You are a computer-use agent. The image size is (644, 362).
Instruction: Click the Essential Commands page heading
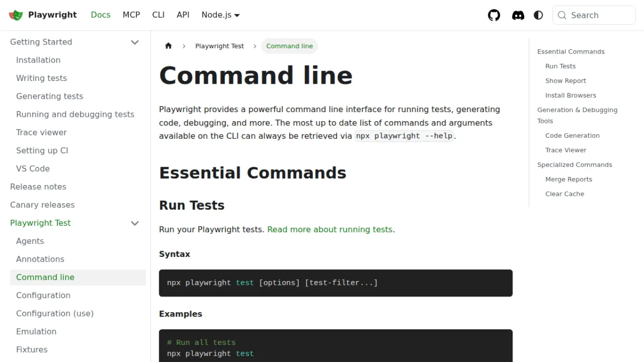[x=253, y=173]
